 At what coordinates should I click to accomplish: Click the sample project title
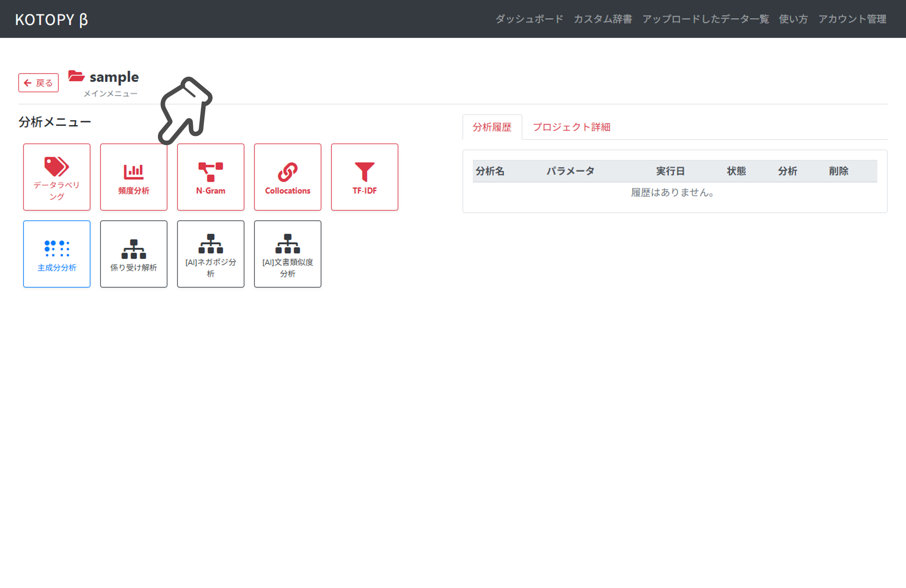[113, 77]
